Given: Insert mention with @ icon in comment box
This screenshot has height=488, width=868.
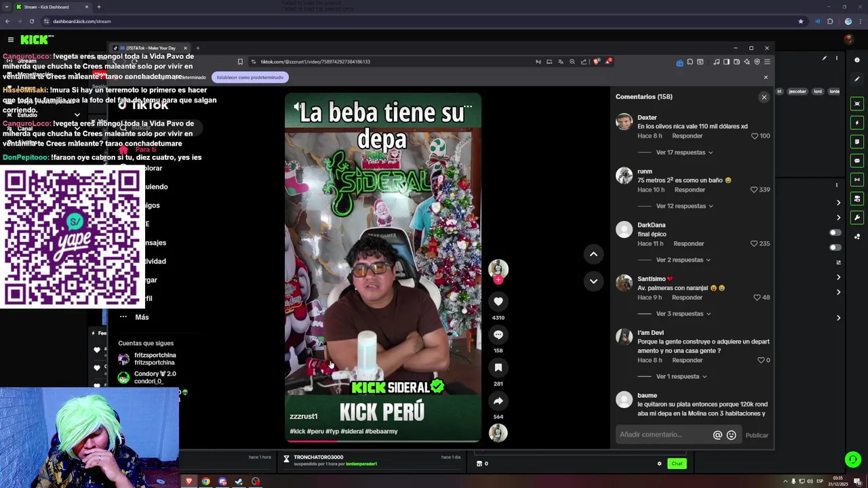Looking at the screenshot, I should pos(717,435).
